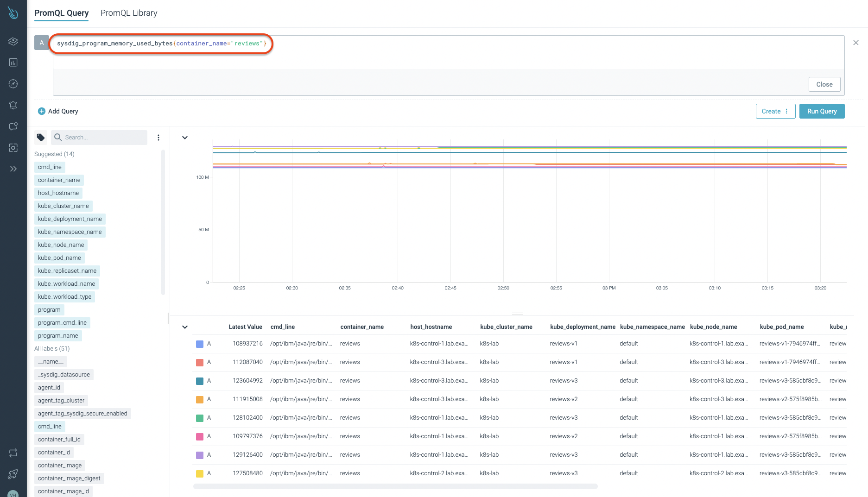868x497 pixels.
Task: Click the orange swatch for value 111915008
Action: 200,400
